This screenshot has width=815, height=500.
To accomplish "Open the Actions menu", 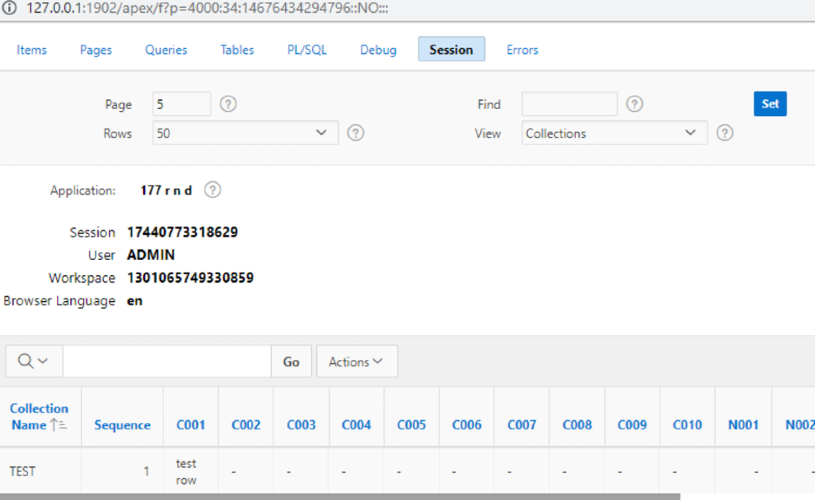I will [x=357, y=362].
